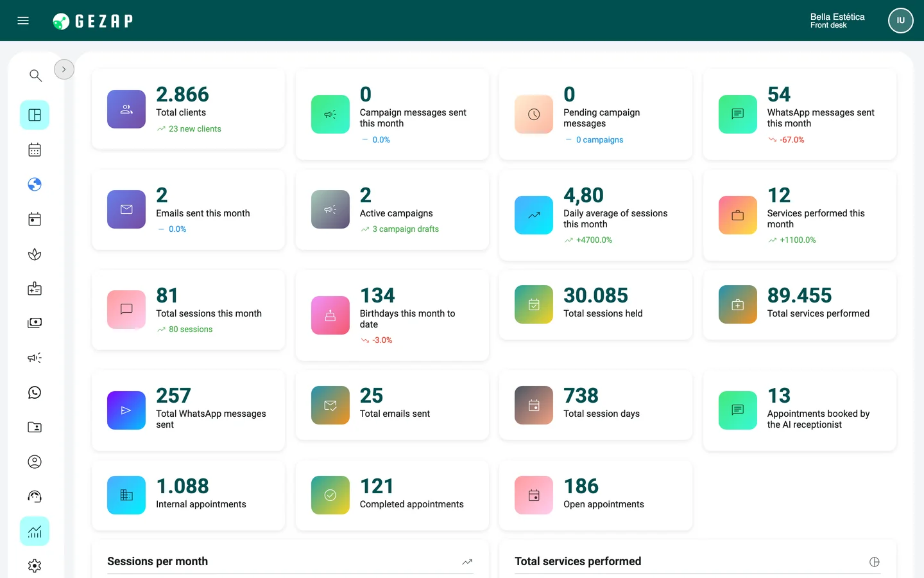Open the calendar grid icon in sidebar
Viewport: 924px width, 578px height.
(x=35, y=150)
